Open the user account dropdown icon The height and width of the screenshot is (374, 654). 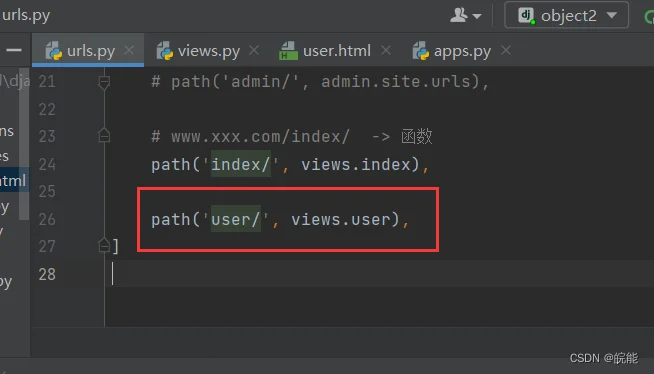pos(465,15)
